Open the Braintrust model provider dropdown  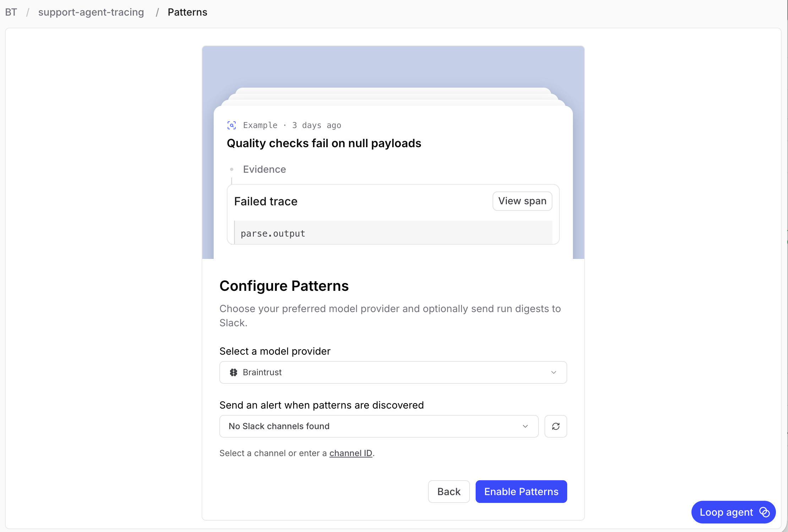pyautogui.click(x=393, y=372)
